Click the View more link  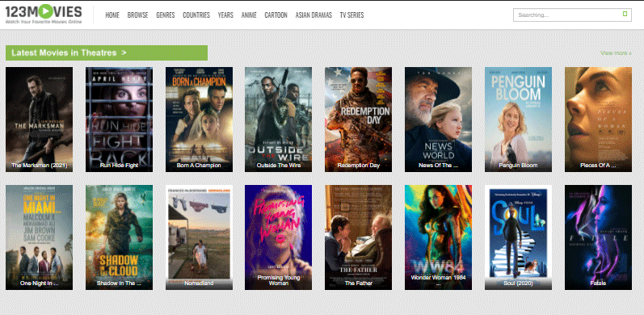(x=616, y=53)
